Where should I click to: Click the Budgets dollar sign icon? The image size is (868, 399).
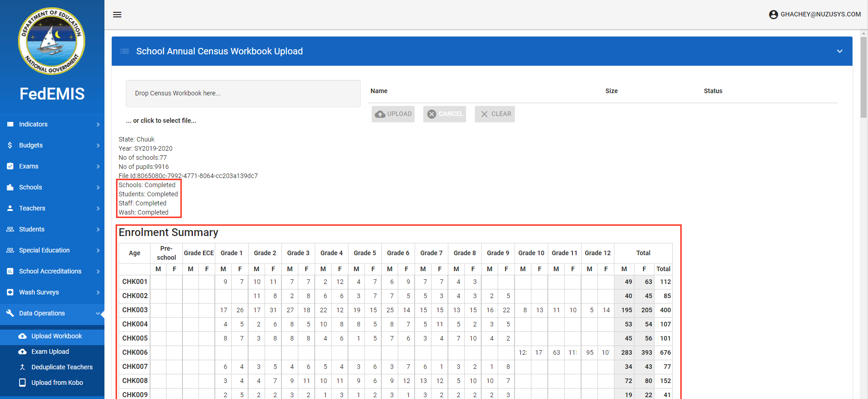[10, 145]
